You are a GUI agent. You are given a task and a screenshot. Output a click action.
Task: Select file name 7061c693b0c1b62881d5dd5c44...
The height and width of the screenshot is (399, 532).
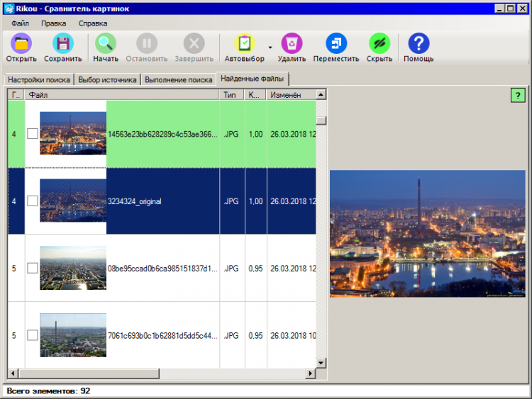point(162,336)
